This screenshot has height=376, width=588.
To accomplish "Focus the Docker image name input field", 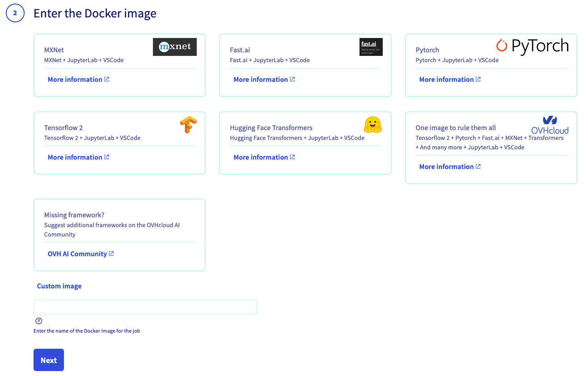I will click(x=145, y=308).
